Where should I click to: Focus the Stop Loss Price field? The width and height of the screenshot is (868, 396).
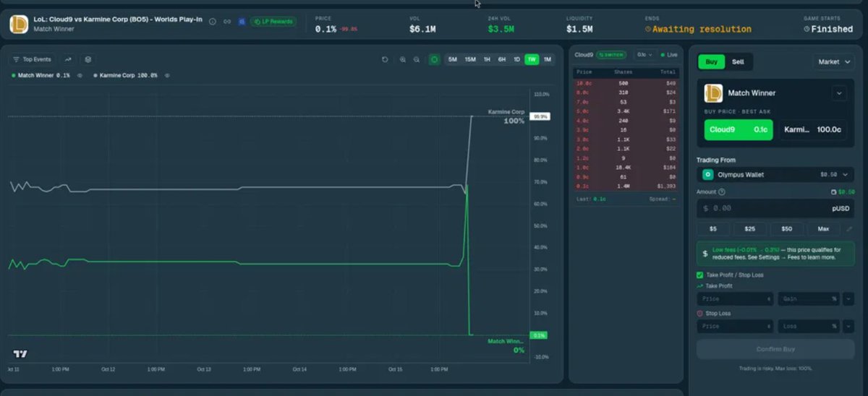point(736,326)
